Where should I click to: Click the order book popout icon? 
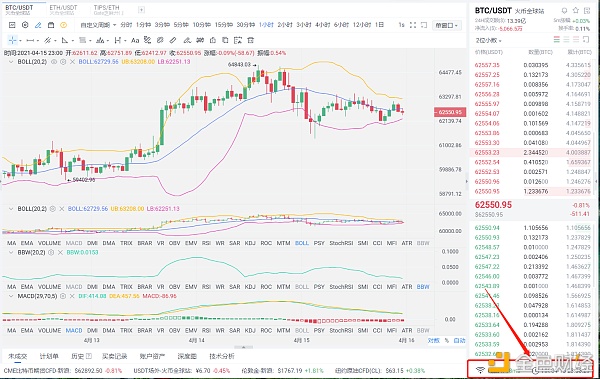click(x=586, y=40)
